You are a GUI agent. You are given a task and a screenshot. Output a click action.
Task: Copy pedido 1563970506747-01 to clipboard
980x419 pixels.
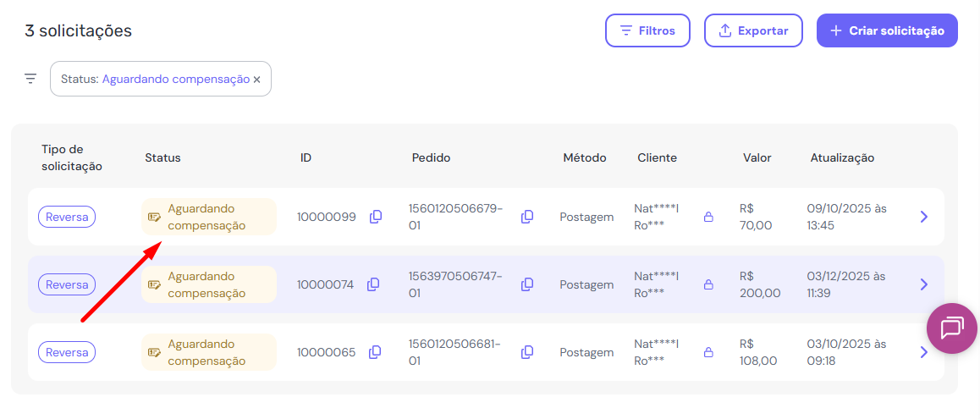(x=527, y=284)
